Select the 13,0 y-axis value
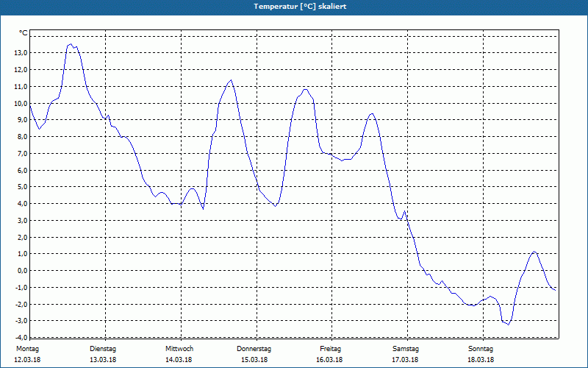This screenshot has width=588, height=368. [x=21, y=53]
